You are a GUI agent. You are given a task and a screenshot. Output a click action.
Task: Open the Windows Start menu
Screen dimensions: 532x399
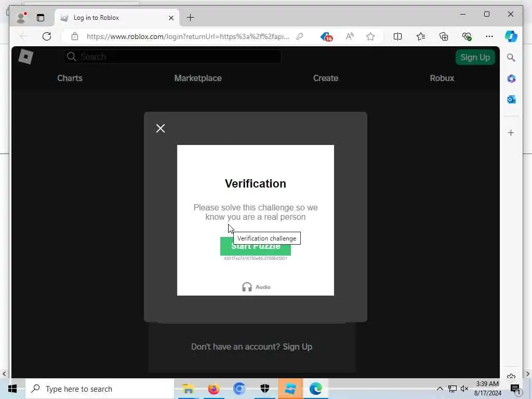12,389
